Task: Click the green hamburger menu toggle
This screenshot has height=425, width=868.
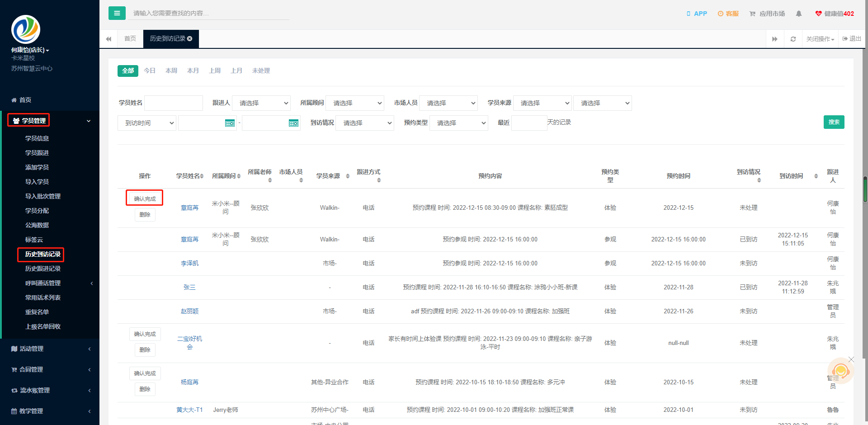Action: coord(117,13)
